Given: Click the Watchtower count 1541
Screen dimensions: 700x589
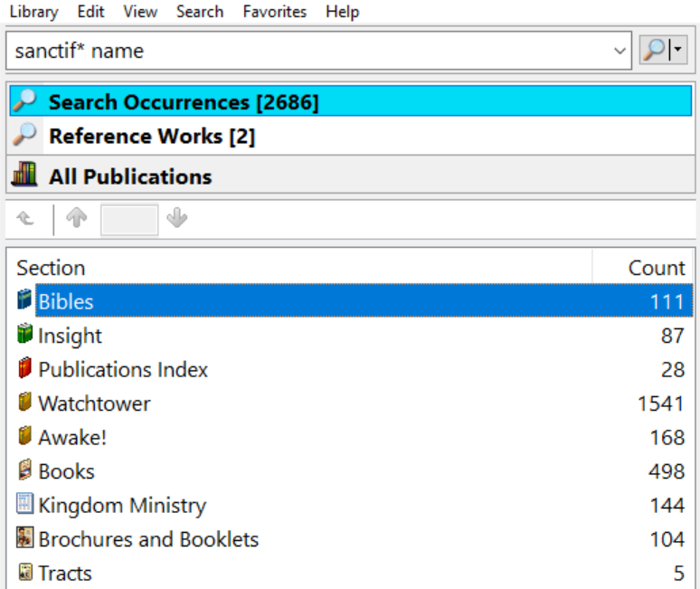Looking at the screenshot, I should [x=661, y=404].
